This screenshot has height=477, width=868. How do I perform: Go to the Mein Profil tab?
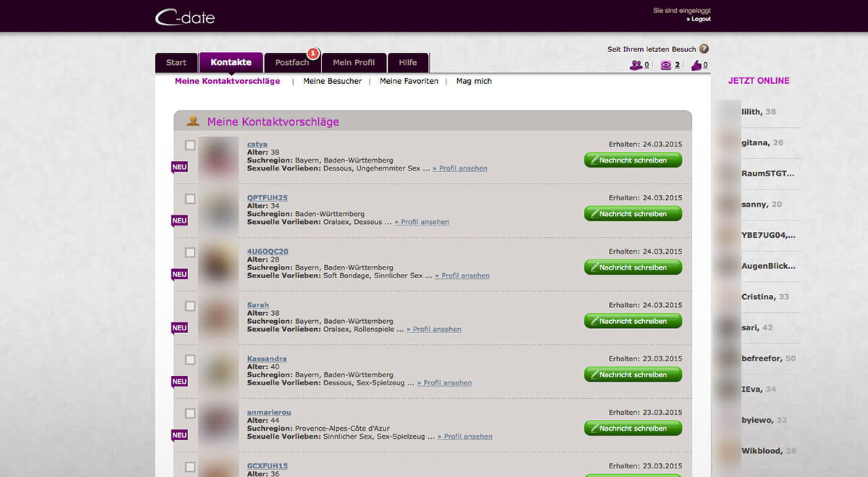pyautogui.click(x=354, y=63)
